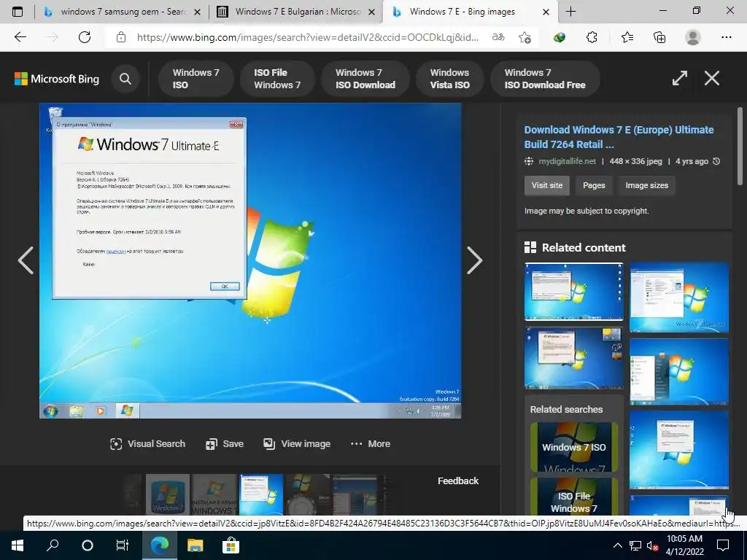Screen dimensions: 747x560
Task: Click the profile avatar icon
Action: pyautogui.click(x=692, y=37)
